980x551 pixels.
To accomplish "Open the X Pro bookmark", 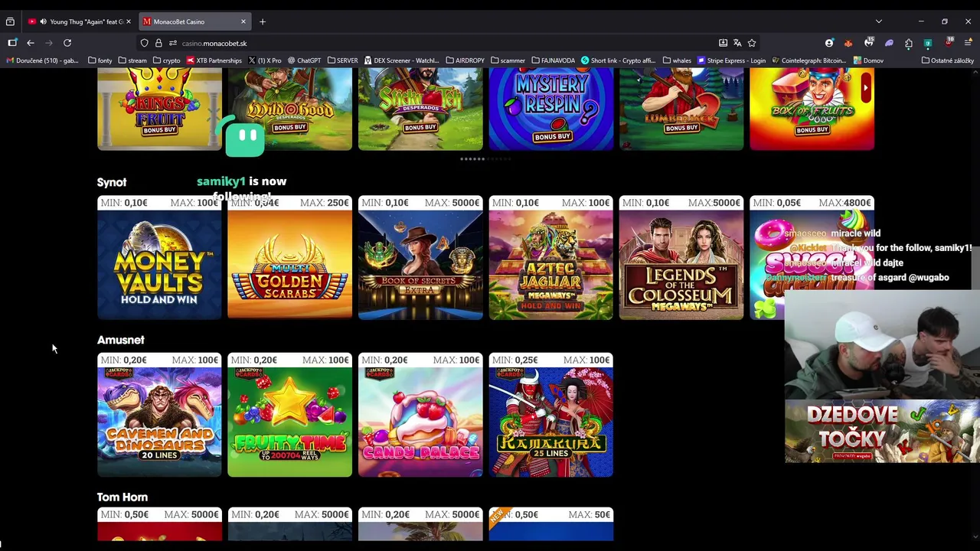I will point(265,60).
